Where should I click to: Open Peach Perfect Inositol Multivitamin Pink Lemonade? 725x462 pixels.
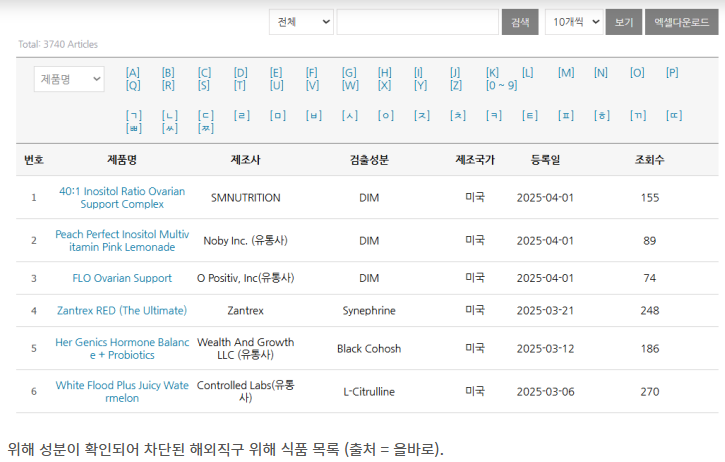(x=122, y=240)
